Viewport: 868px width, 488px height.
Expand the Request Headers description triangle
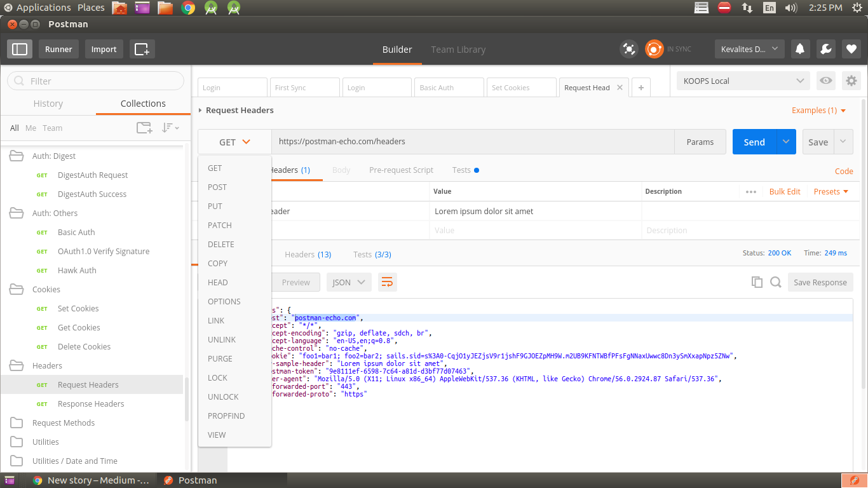(x=200, y=111)
